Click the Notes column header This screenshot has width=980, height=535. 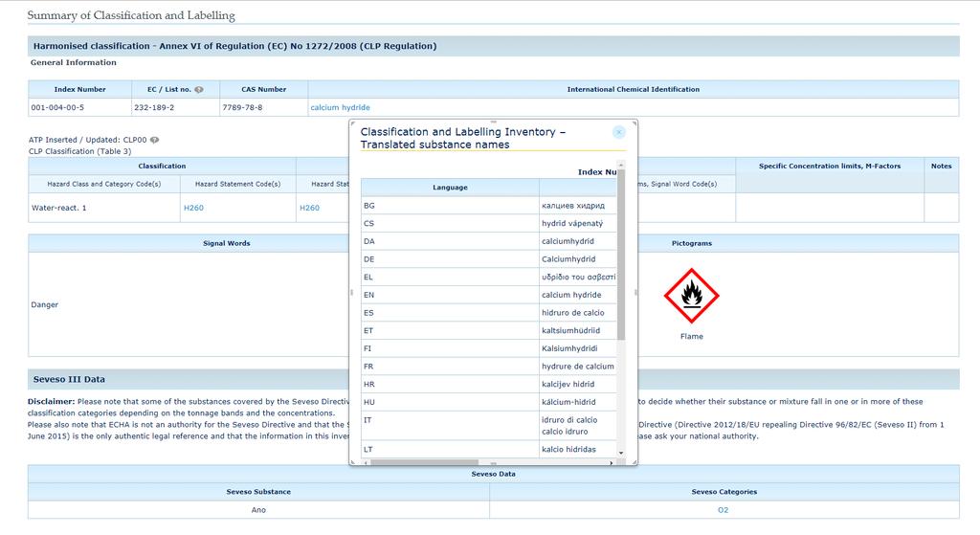pos(941,167)
